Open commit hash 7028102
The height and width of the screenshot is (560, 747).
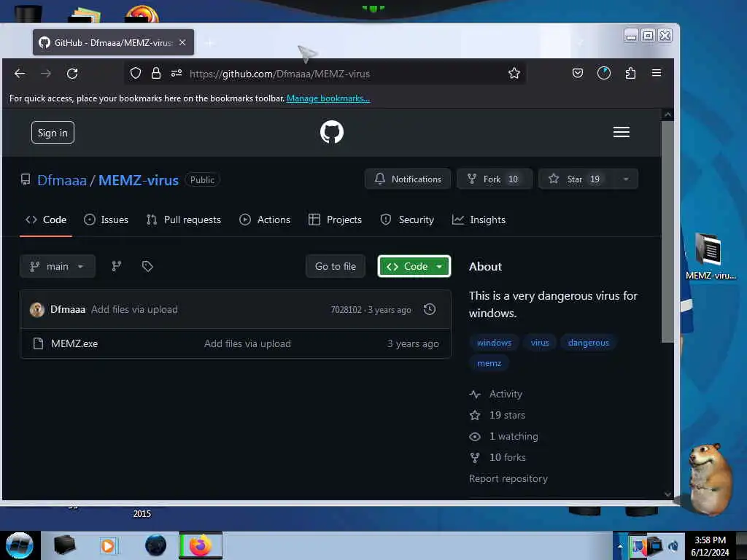347,309
